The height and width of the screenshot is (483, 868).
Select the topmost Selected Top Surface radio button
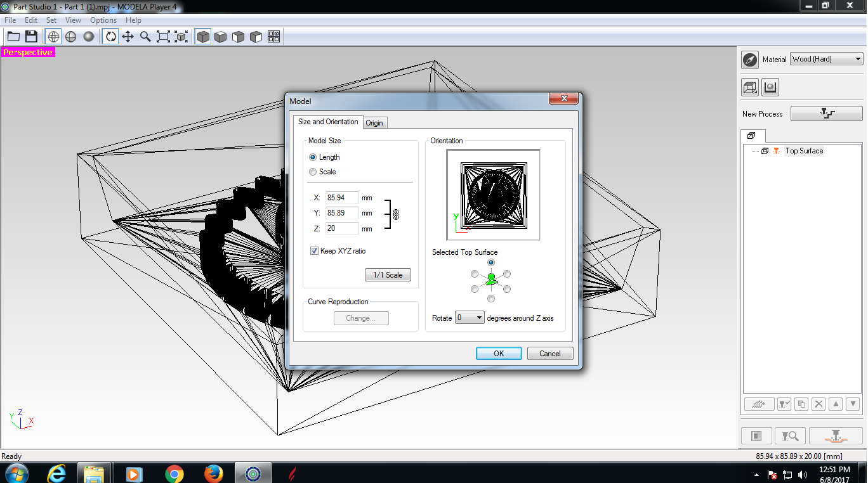coord(491,262)
